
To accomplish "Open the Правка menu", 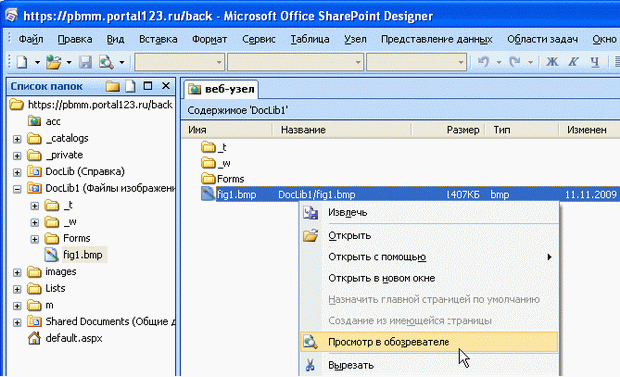I will [x=75, y=39].
